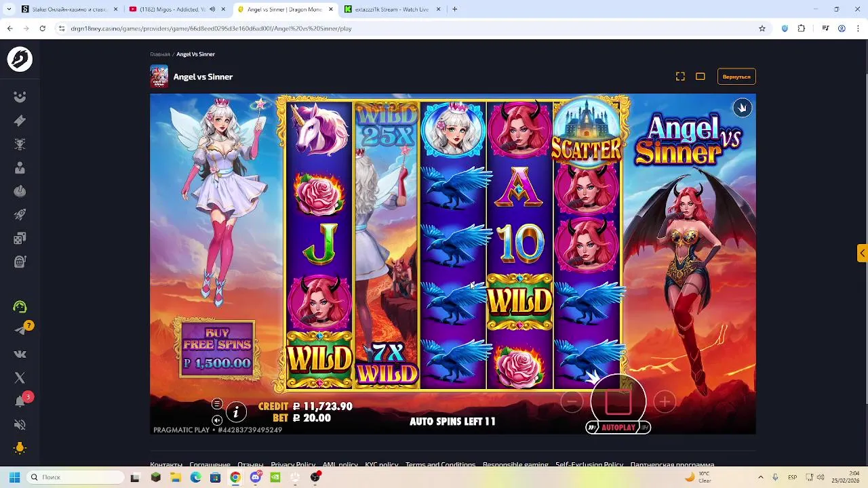
Task: Decrease bet with minus button
Action: pyautogui.click(x=572, y=402)
